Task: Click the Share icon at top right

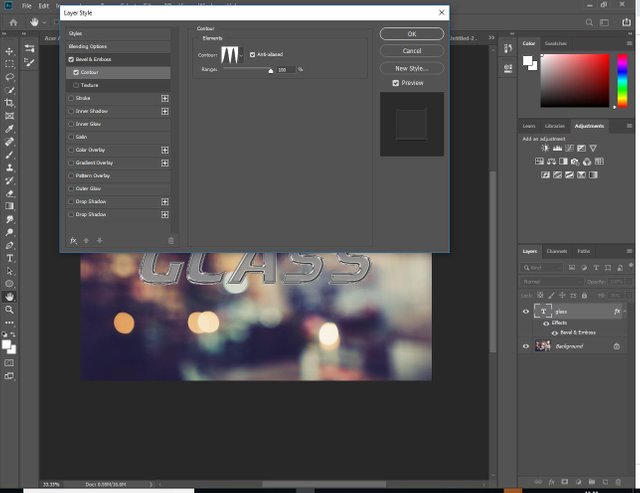Action: (627, 22)
